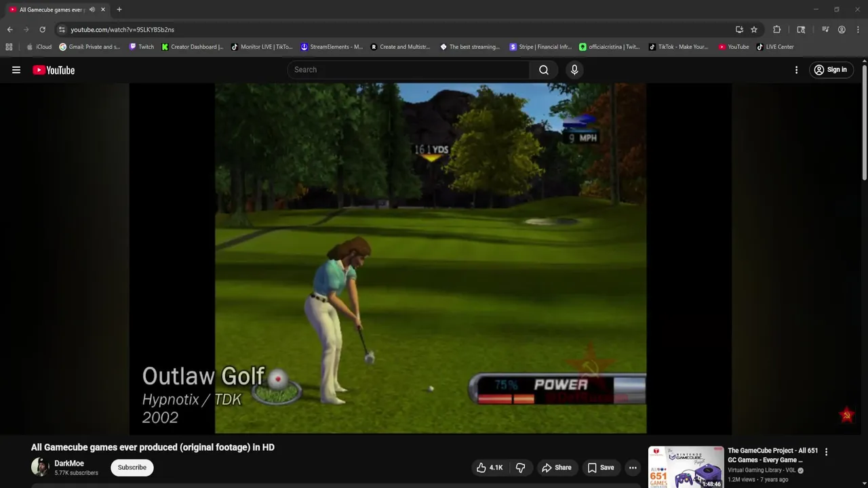Open The GameCube Project video title

tap(772, 455)
